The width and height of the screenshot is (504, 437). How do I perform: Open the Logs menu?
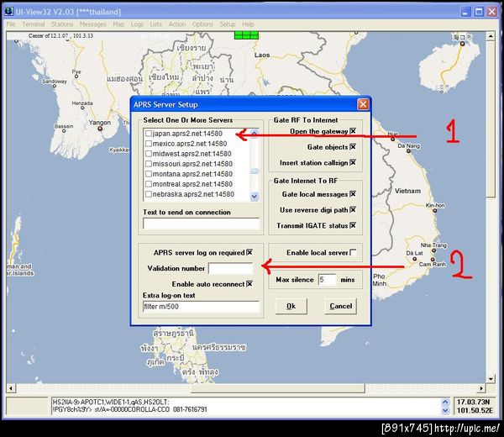click(137, 24)
